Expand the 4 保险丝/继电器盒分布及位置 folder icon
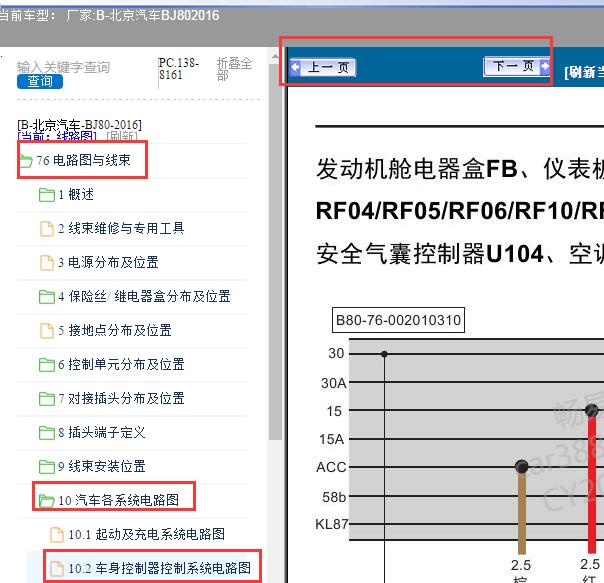The height and width of the screenshot is (583, 604). 47,296
